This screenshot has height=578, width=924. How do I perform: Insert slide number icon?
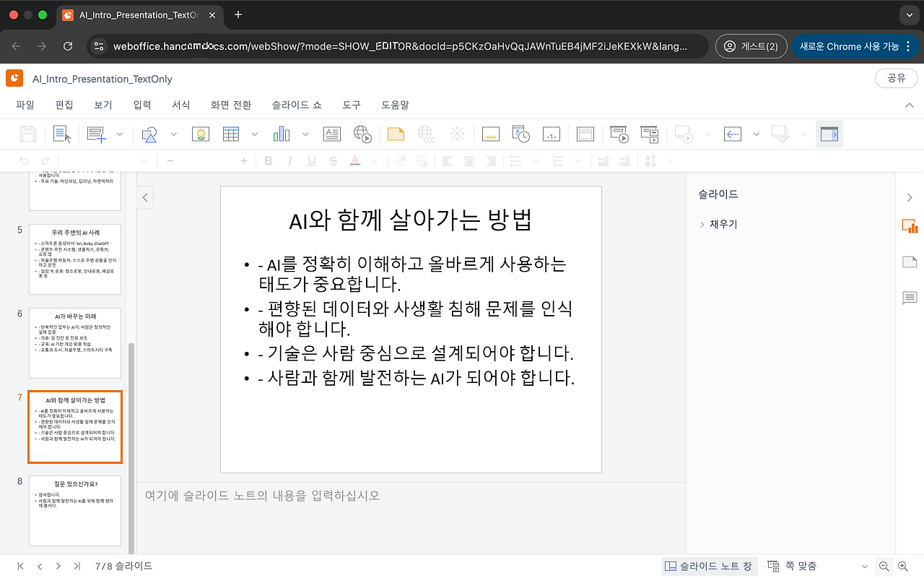[552, 134]
